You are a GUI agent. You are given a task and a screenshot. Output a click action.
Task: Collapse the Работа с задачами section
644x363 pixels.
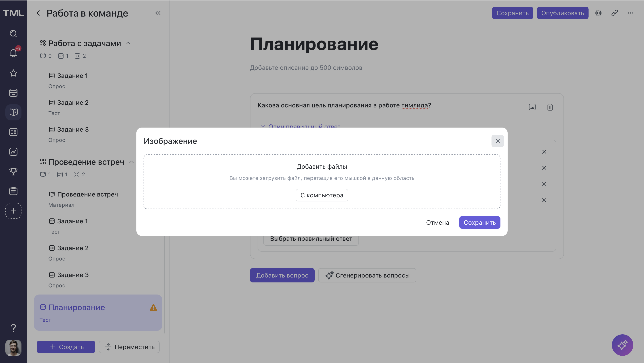(128, 43)
